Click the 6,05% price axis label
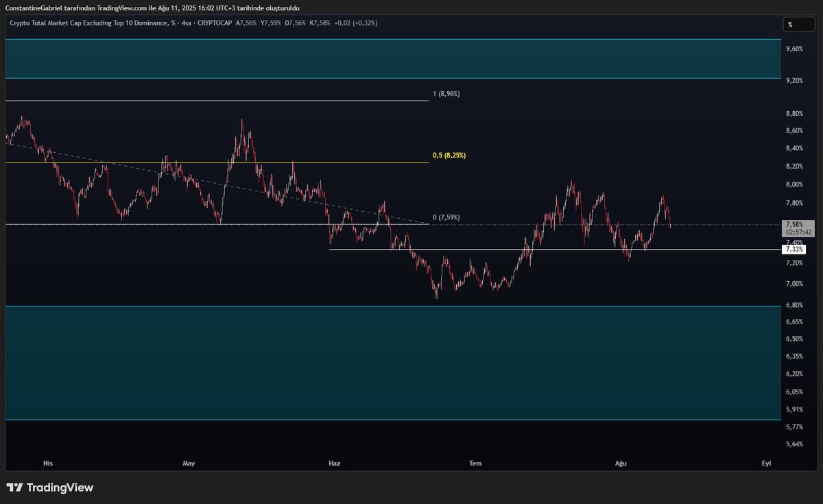The height and width of the screenshot is (504, 823). [x=794, y=392]
